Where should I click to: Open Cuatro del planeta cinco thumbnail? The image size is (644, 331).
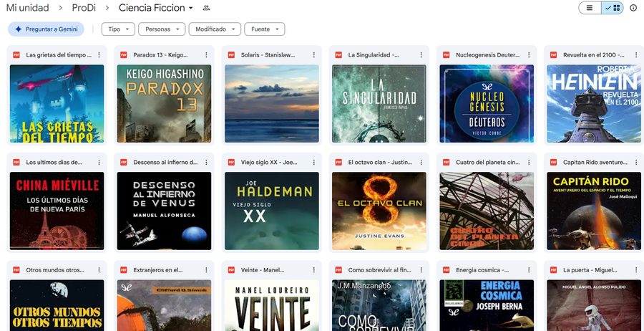pos(487,211)
